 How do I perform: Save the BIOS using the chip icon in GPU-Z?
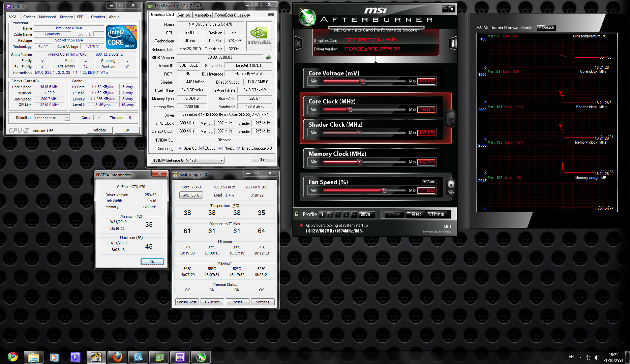(268, 57)
